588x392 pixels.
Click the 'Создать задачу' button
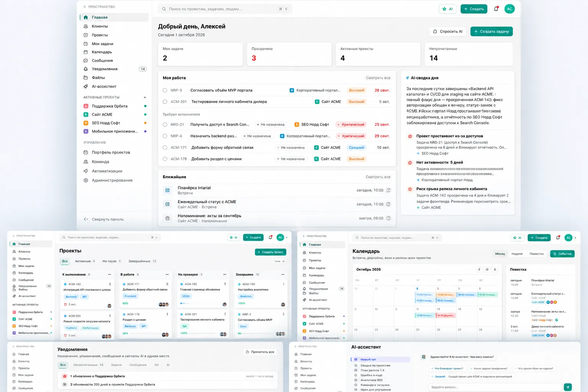(x=492, y=31)
